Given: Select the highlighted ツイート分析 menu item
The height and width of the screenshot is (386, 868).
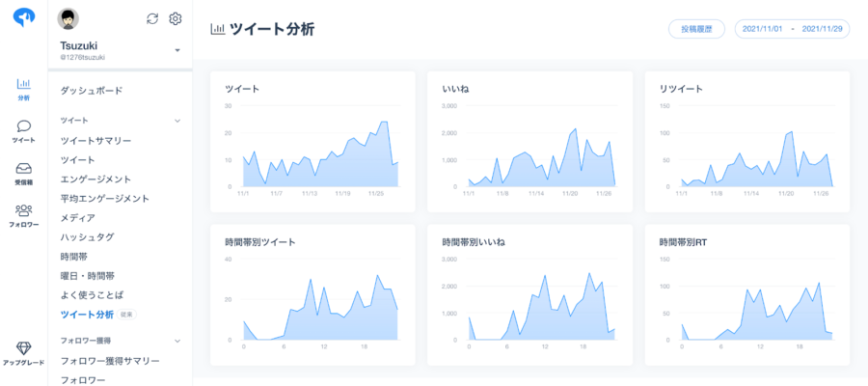Looking at the screenshot, I should coord(87,315).
